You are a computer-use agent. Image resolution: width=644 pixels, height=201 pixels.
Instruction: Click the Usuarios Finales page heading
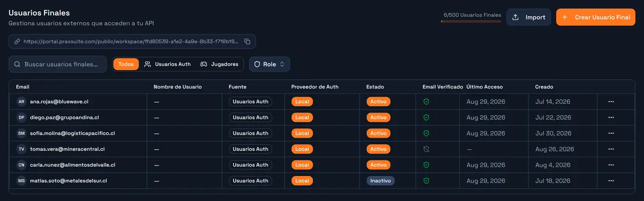point(39,13)
